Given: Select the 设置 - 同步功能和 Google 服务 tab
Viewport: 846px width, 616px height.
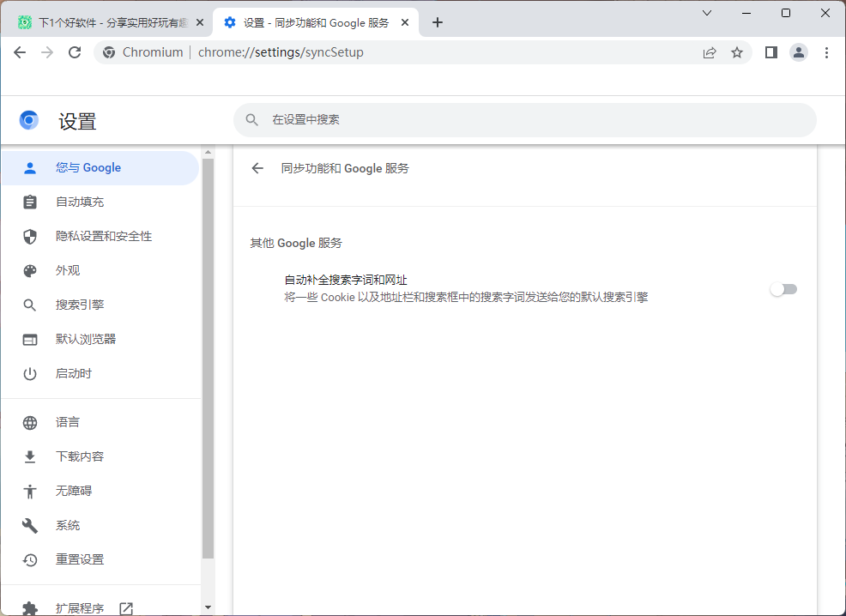Looking at the screenshot, I should coord(316,22).
